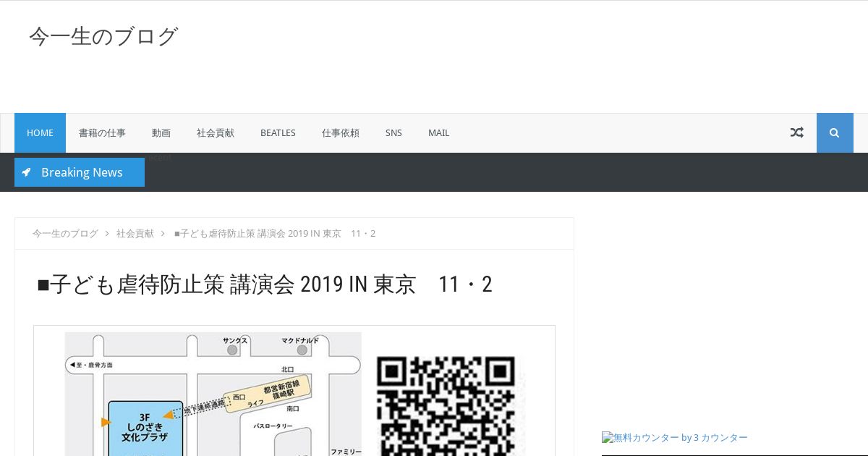
Task: Follow the 社会貢献 breadcrumb link
Action: click(x=135, y=233)
